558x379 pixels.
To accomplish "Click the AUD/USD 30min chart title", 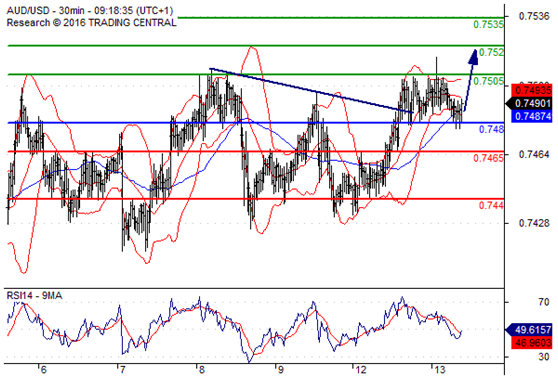I will point(90,10).
